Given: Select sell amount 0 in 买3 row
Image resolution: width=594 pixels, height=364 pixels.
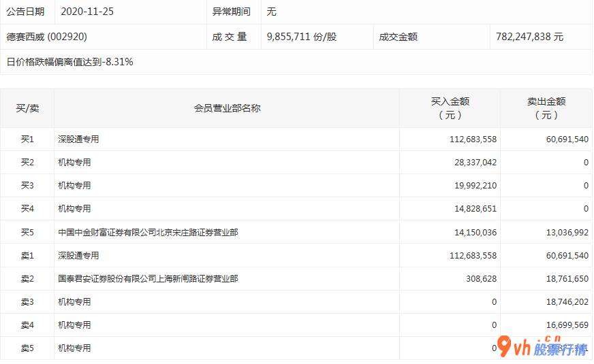Looking at the screenshot, I should pyautogui.click(x=586, y=186).
